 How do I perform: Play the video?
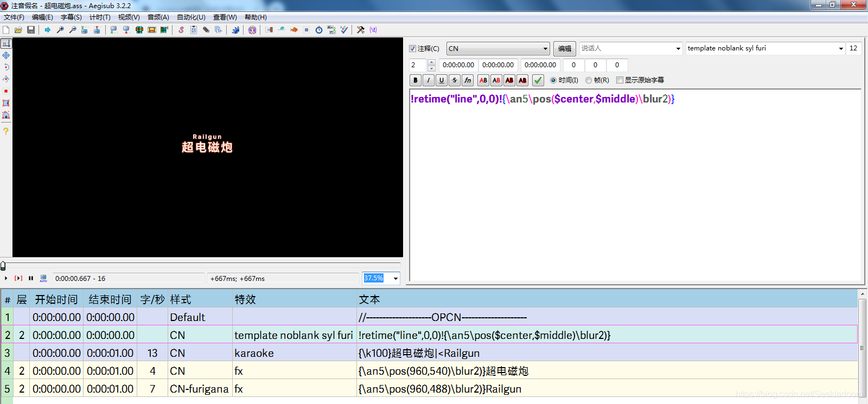pos(6,278)
